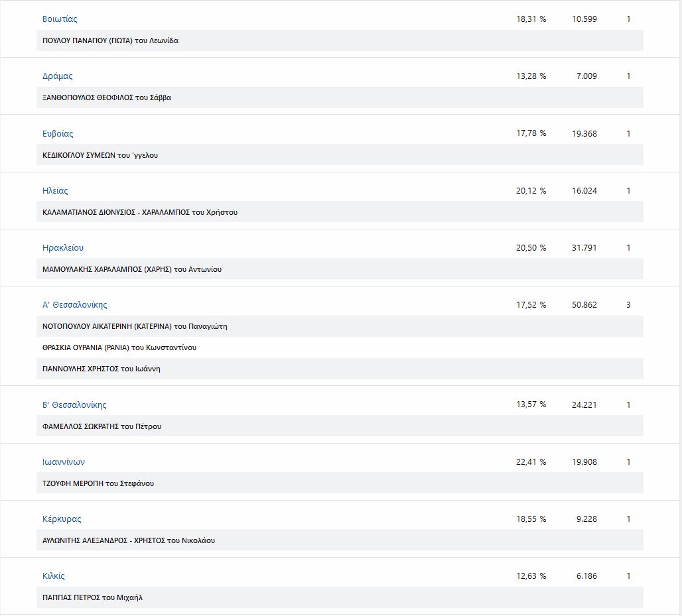Open the Ηρακλείου district link
The width and height of the screenshot is (682, 616).
click(x=63, y=248)
